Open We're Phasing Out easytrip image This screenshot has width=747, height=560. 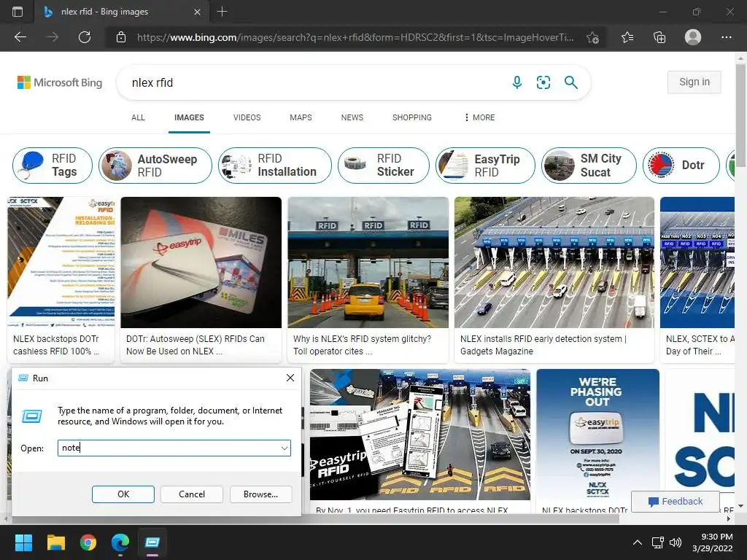pyautogui.click(x=598, y=435)
